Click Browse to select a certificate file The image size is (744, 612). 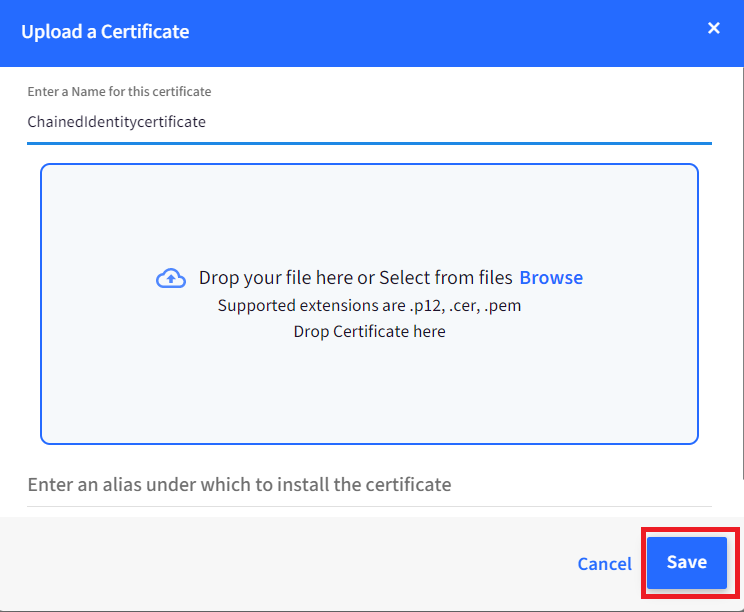pos(551,278)
